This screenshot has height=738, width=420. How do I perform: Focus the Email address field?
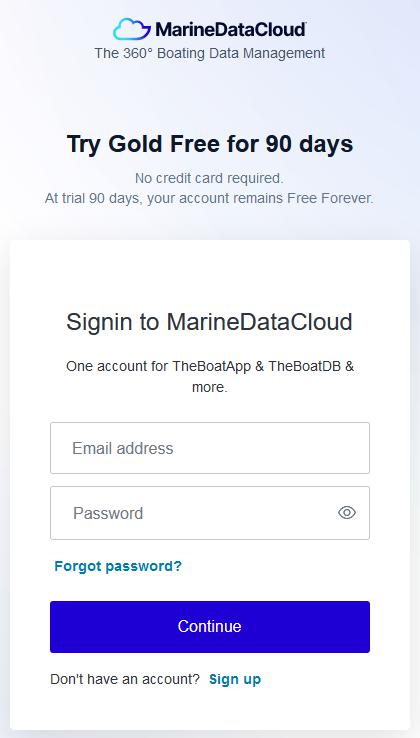click(x=210, y=448)
